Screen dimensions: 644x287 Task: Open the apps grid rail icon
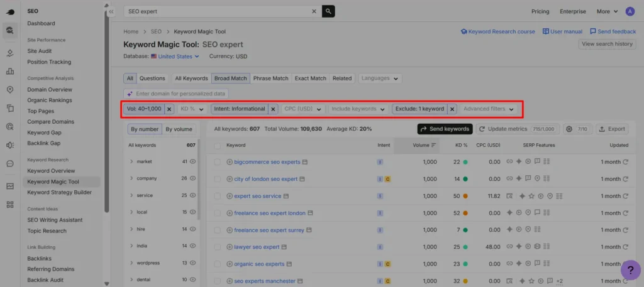10,205
